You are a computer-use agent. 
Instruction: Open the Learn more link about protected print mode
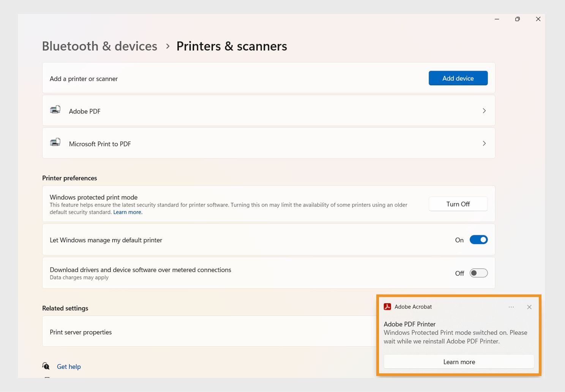pyautogui.click(x=128, y=212)
